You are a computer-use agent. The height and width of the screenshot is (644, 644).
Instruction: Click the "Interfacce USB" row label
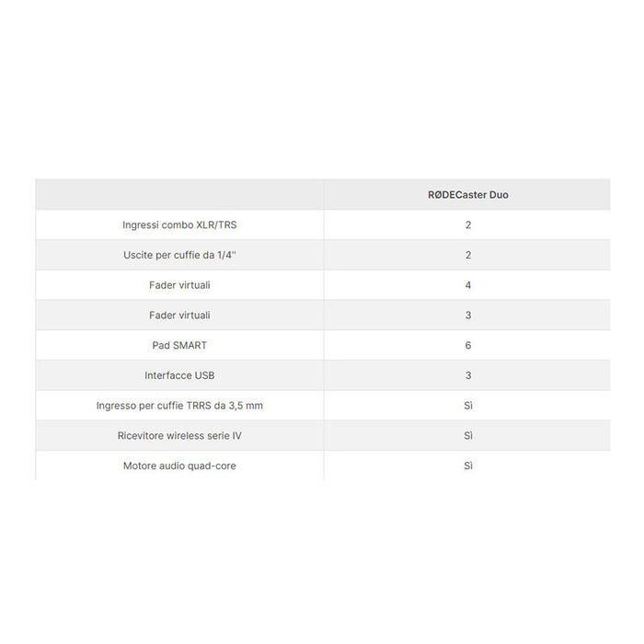(179, 375)
